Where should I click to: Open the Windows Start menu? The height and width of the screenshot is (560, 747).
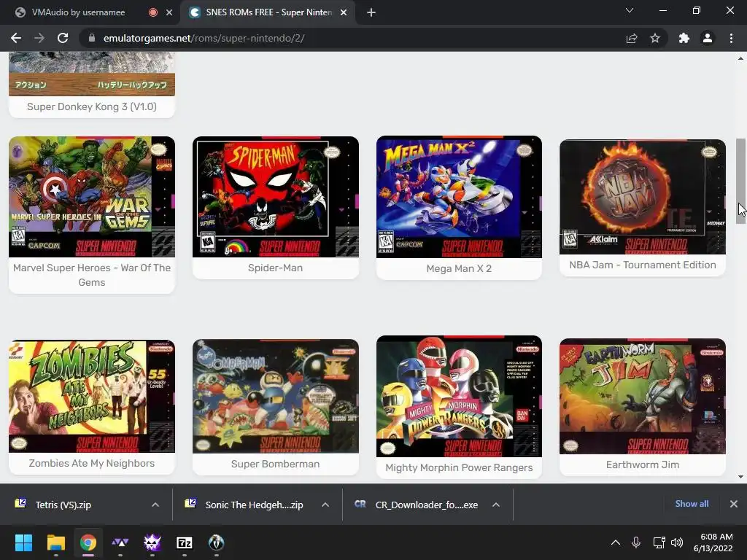(x=23, y=542)
